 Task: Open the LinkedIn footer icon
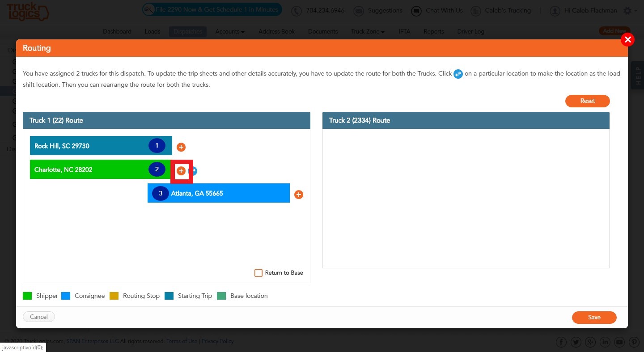coord(605,342)
